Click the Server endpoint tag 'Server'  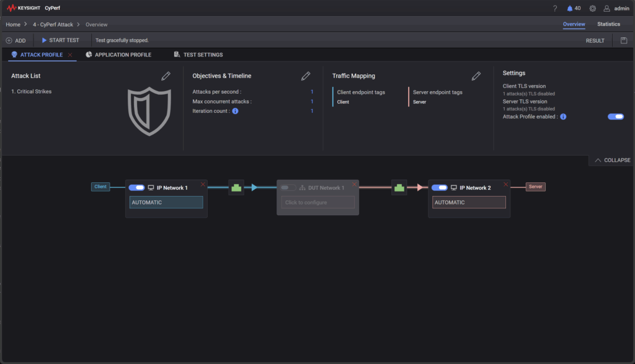420,102
